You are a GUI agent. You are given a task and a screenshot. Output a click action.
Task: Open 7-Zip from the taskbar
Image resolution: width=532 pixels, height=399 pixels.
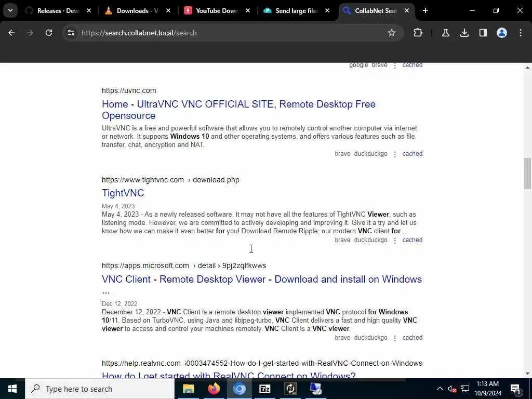264,389
